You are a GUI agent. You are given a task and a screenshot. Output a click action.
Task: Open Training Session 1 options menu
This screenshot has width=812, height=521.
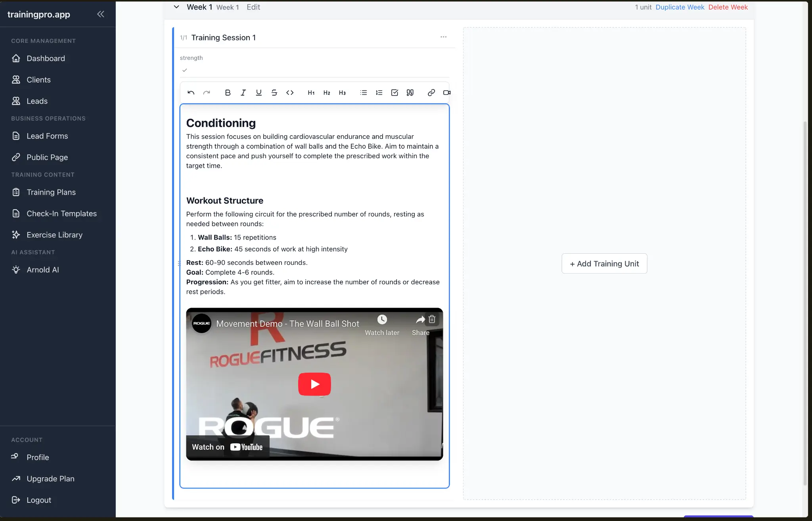tap(443, 37)
